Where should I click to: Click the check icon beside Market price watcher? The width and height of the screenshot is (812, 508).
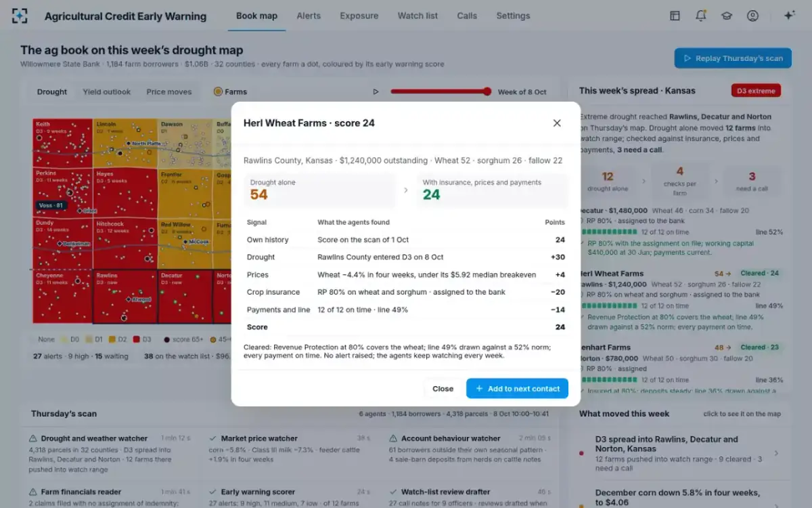(x=213, y=438)
